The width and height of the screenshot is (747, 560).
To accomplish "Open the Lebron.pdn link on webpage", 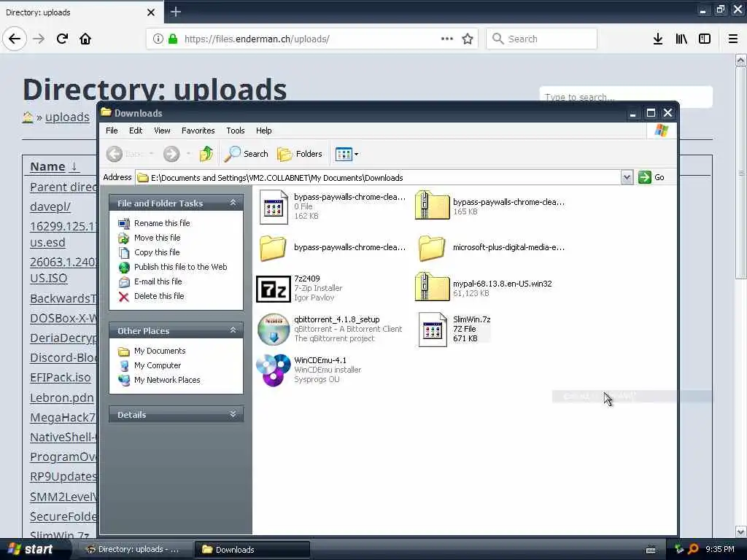I will (62, 397).
